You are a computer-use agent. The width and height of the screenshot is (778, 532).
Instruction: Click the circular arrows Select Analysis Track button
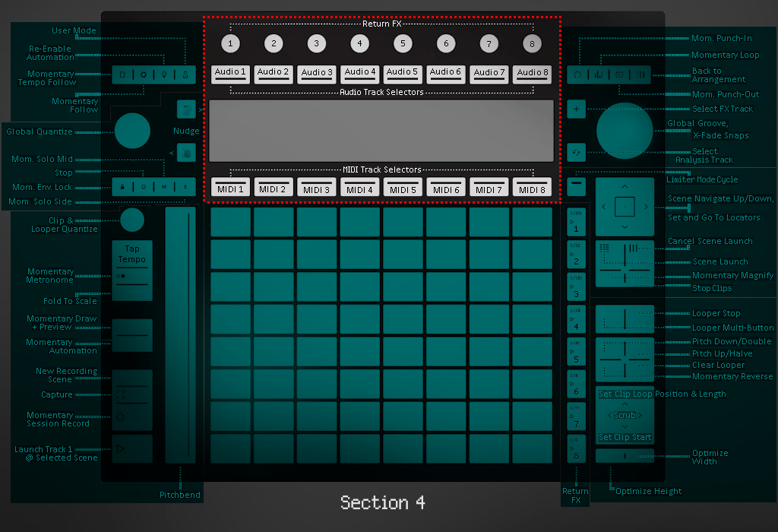click(576, 151)
